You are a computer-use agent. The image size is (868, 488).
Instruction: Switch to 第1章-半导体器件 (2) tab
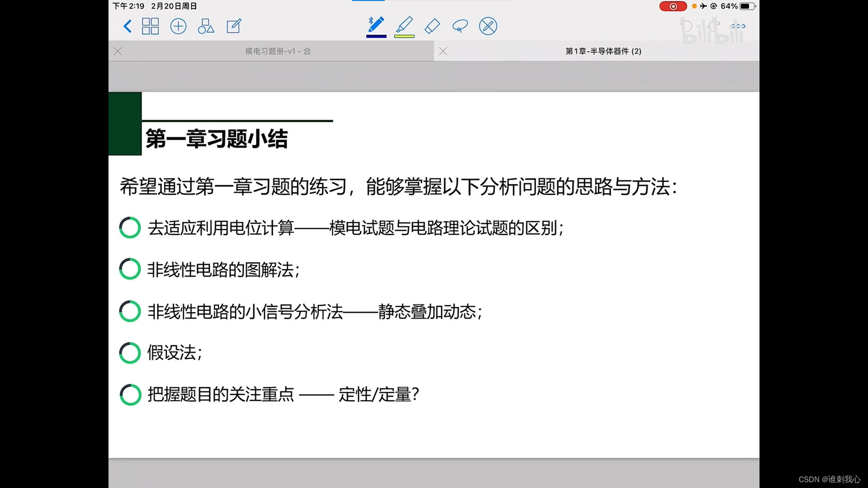tap(603, 51)
